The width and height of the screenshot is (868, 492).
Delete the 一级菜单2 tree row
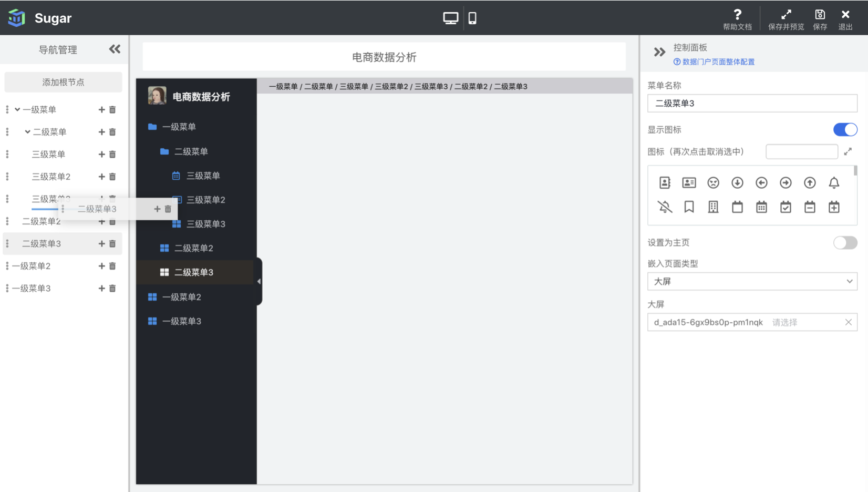112,266
